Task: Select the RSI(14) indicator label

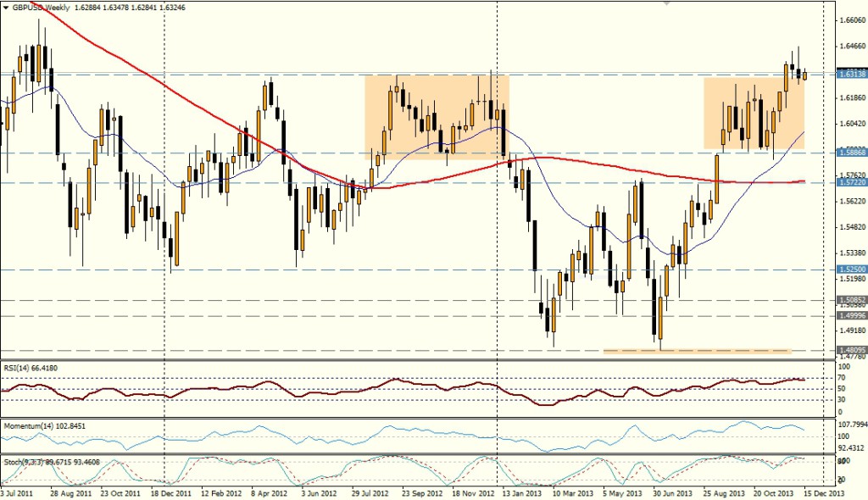Action: 36,368
